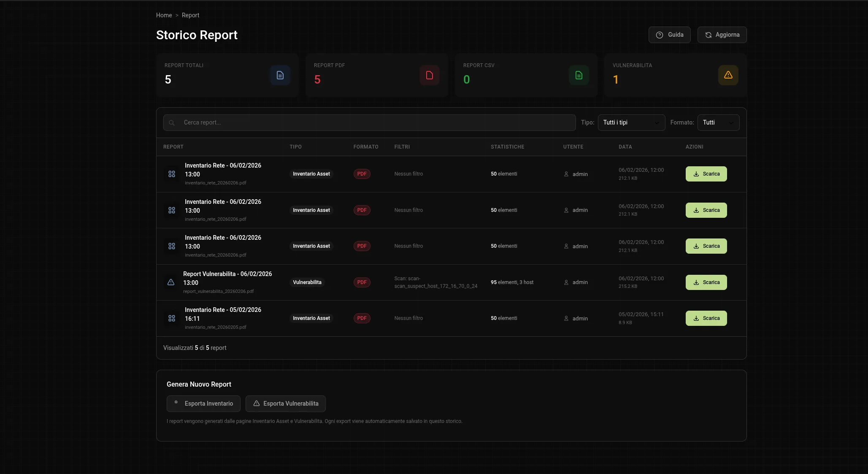Screen dimensions: 868x474
Task: Click the Report Vulnerabilita triangle row icon
Action: 171,282
